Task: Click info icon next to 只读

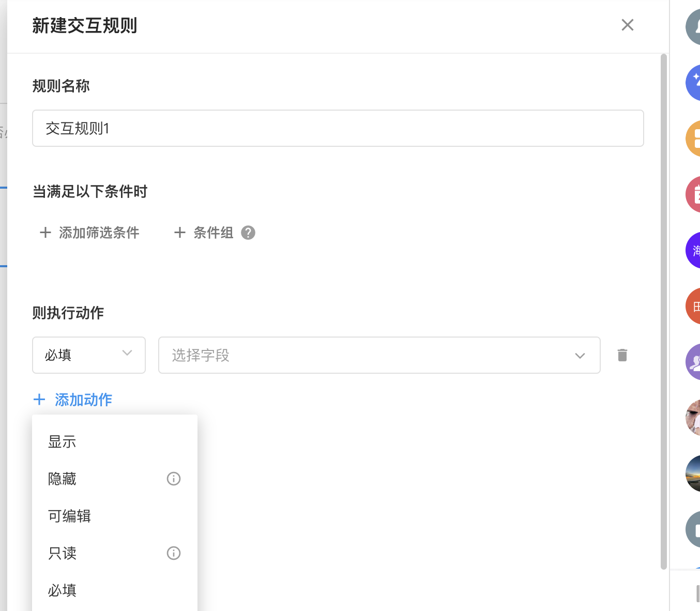Action: [x=174, y=553]
